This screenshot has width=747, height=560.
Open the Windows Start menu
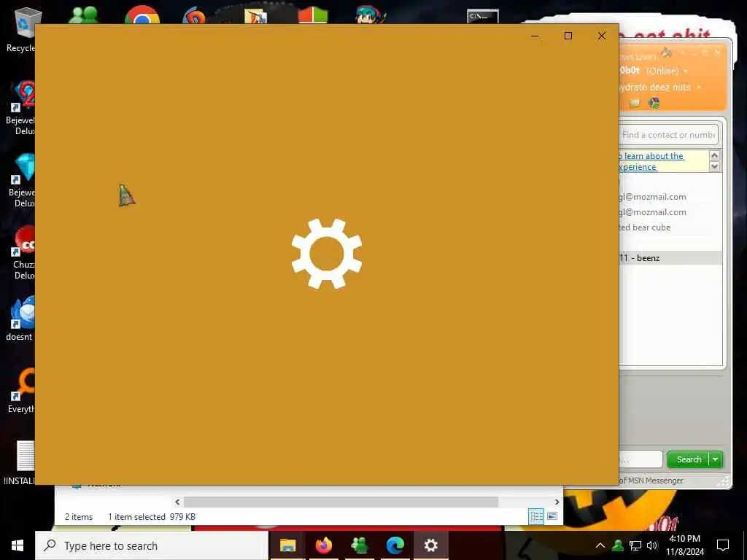point(18,545)
